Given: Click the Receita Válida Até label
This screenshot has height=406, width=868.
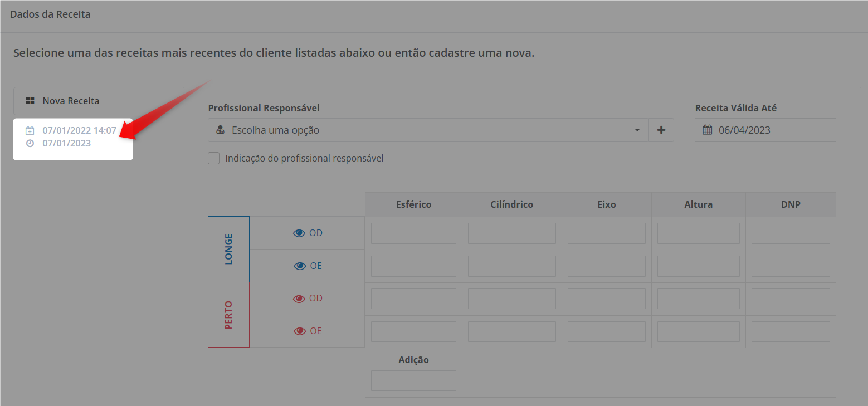Looking at the screenshot, I should (x=735, y=108).
